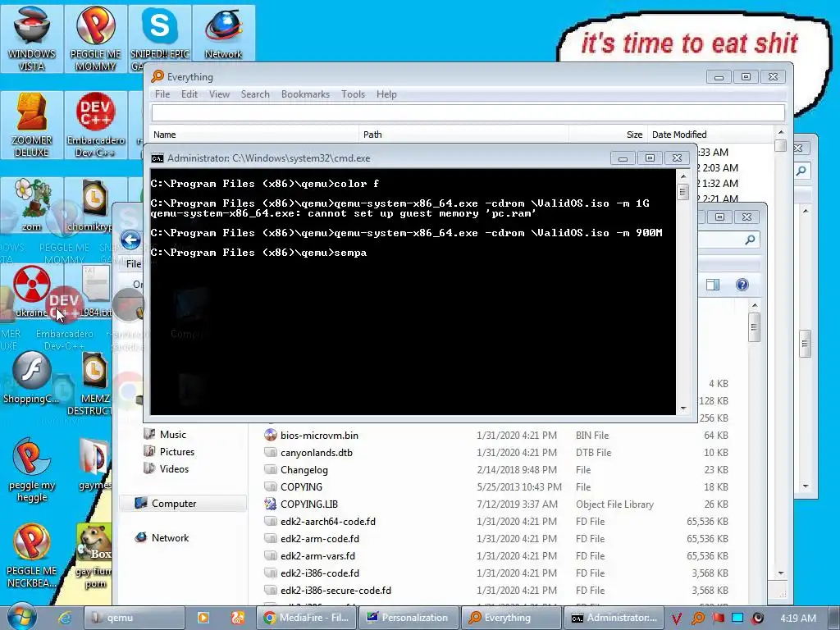Launch Internet Explorer from the taskbar

65,618
